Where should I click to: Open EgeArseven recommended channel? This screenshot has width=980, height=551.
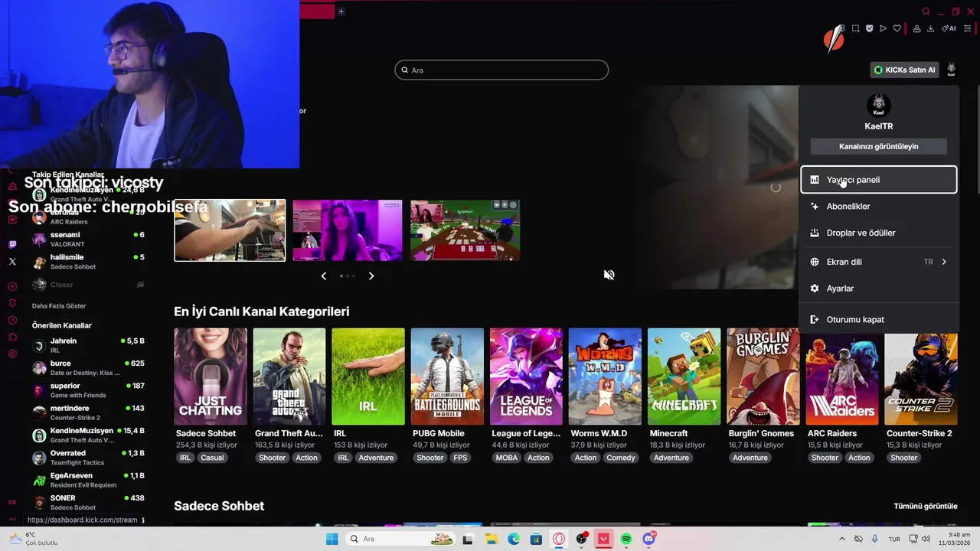[x=88, y=480]
